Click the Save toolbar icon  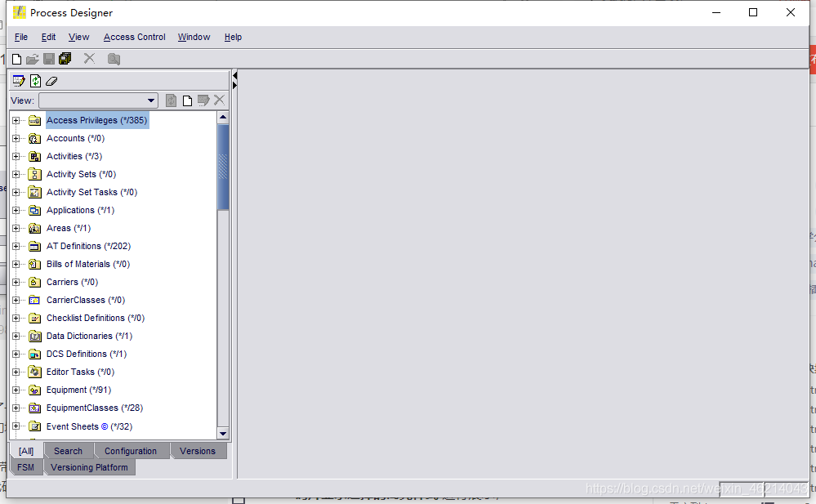tap(49, 58)
